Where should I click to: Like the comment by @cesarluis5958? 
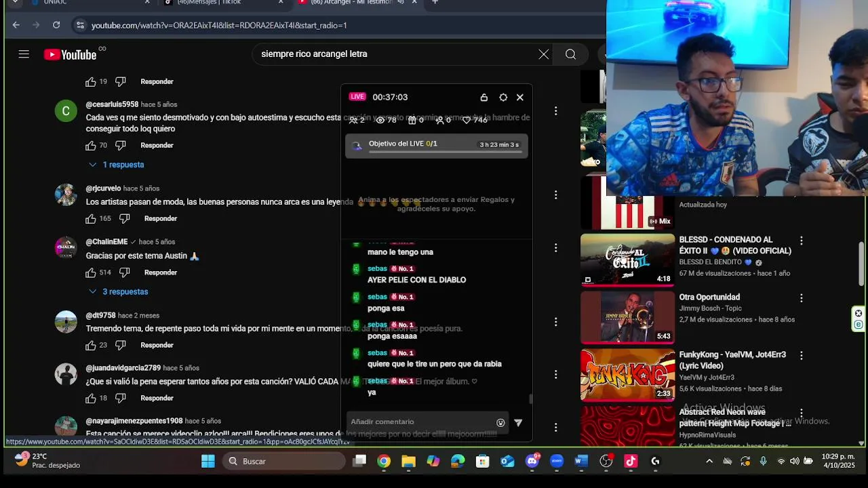coord(91,146)
